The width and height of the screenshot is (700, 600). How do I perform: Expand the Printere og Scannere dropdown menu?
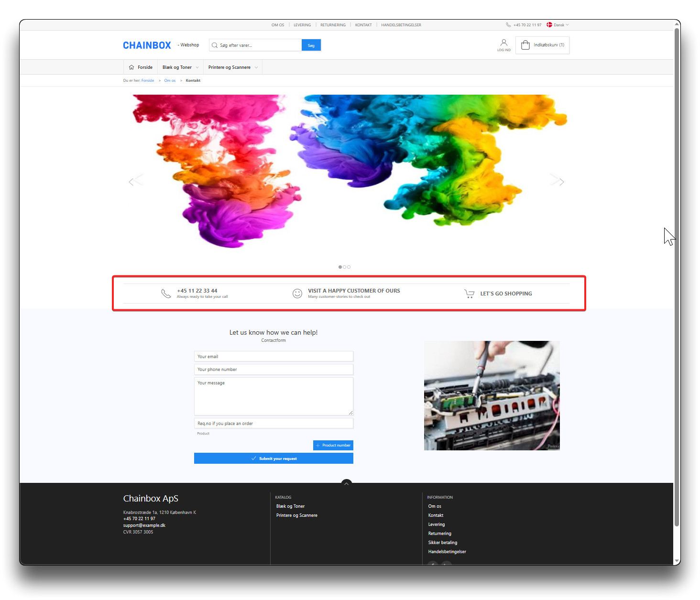pyautogui.click(x=233, y=67)
